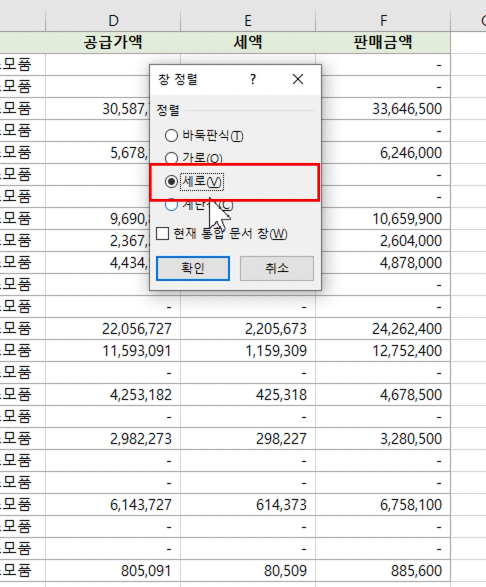Open the dialog help question mark

coord(253,79)
